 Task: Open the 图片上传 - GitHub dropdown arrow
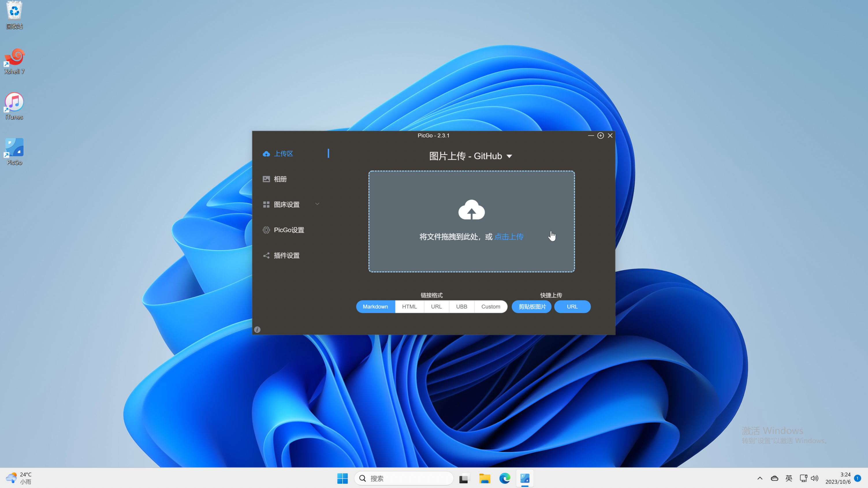[509, 157]
